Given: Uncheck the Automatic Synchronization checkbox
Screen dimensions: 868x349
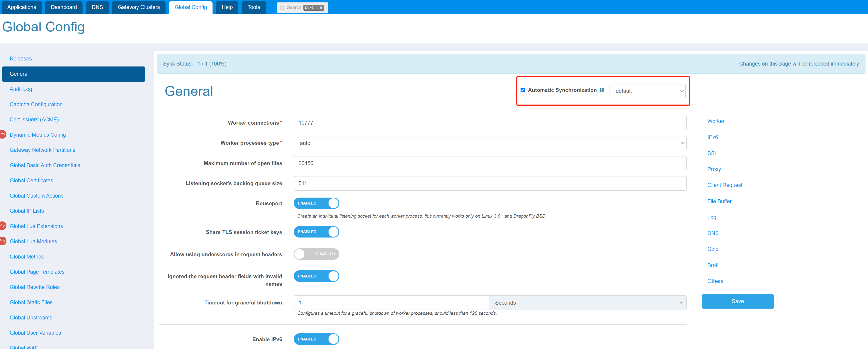Looking at the screenshot, I should click(523, 90).
